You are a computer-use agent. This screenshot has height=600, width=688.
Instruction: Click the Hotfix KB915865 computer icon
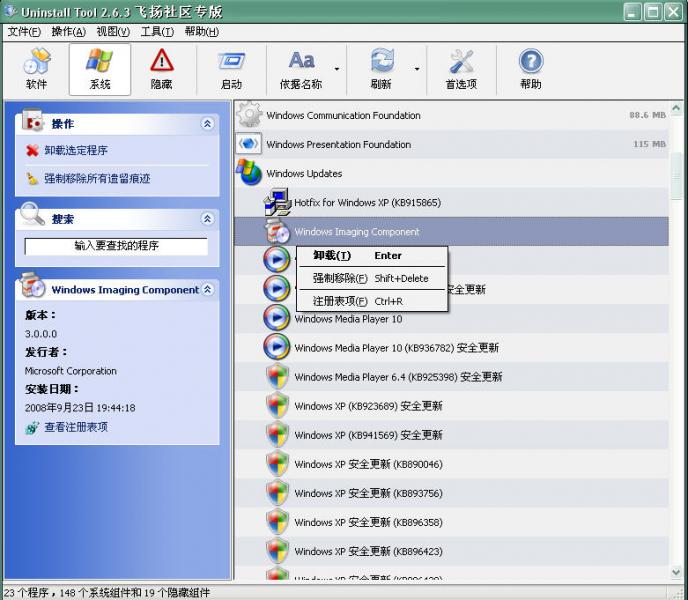(x=277, y=202)
